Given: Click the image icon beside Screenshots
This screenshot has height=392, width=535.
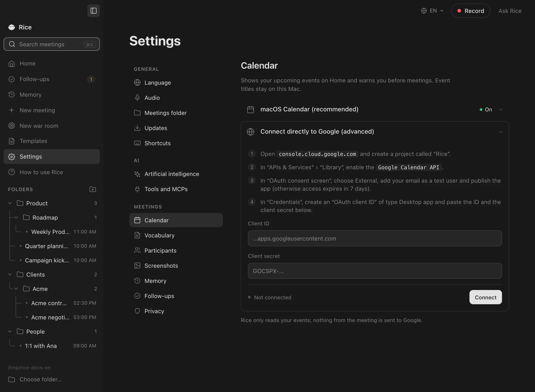Looking at the screenshot, I should 137,265.
